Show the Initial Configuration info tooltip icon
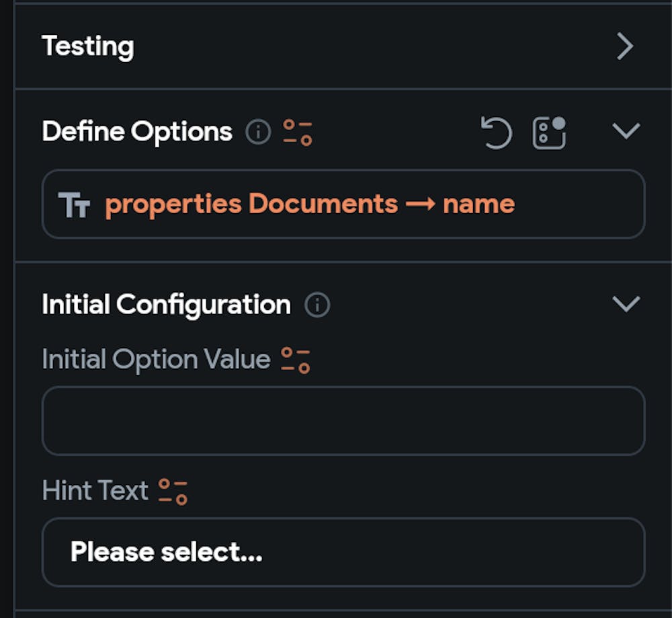Viewport: 672px width, 618px height. [x=317, y=305]
